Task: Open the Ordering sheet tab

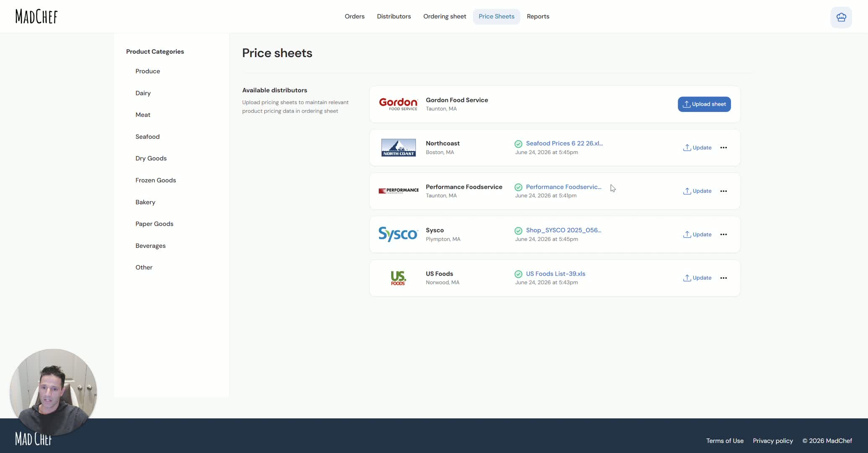Action: (444, 16)
